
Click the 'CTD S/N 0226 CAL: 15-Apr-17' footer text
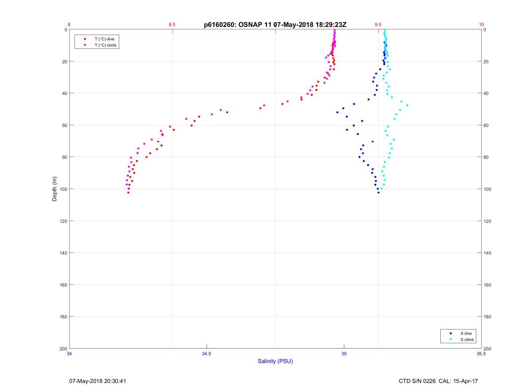pos(438,381)
